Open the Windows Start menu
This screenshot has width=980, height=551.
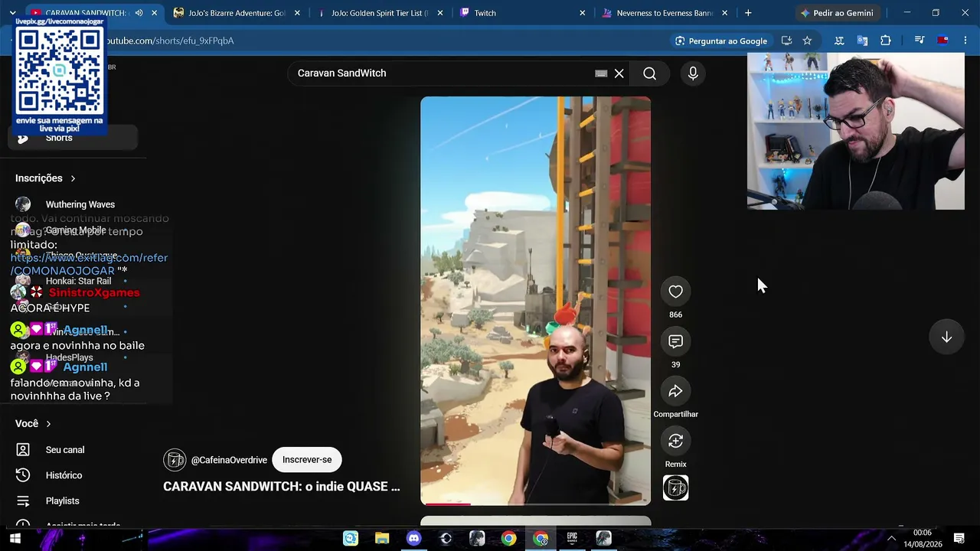(x=15, y=539)
